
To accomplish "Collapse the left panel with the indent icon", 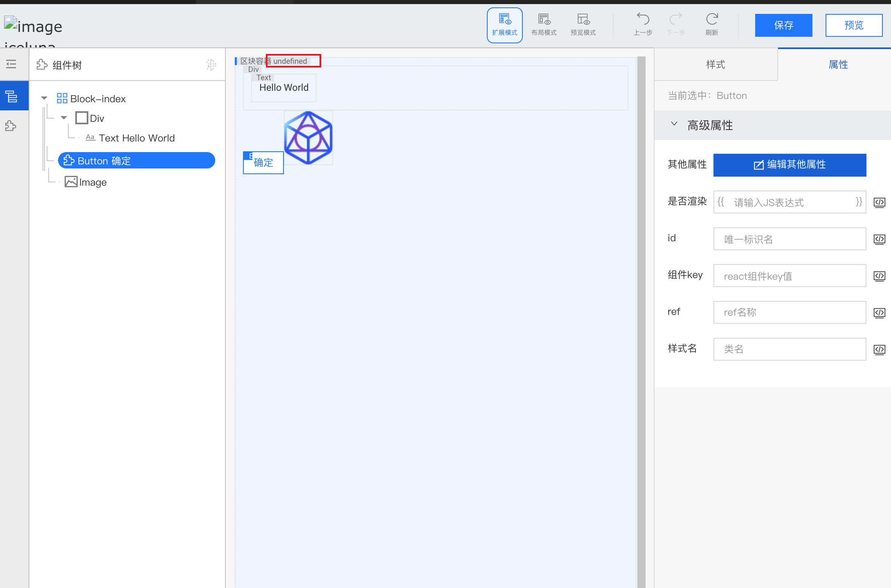I will [x=10, y=64].
